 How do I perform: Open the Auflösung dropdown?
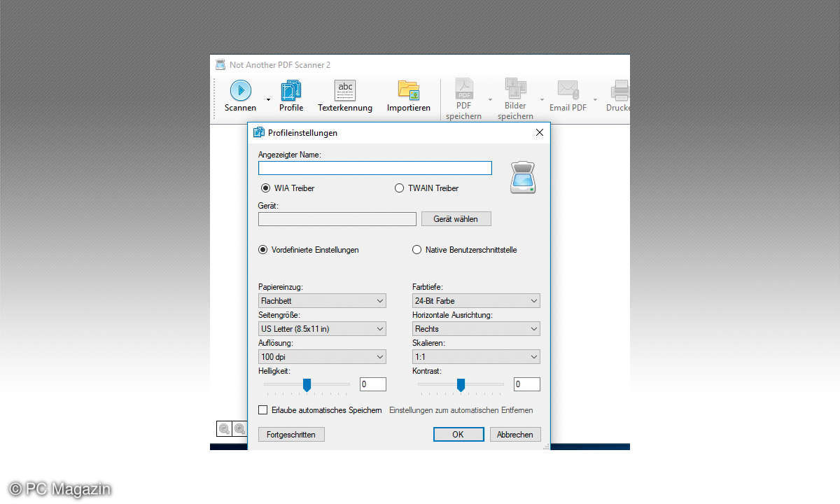322,357
